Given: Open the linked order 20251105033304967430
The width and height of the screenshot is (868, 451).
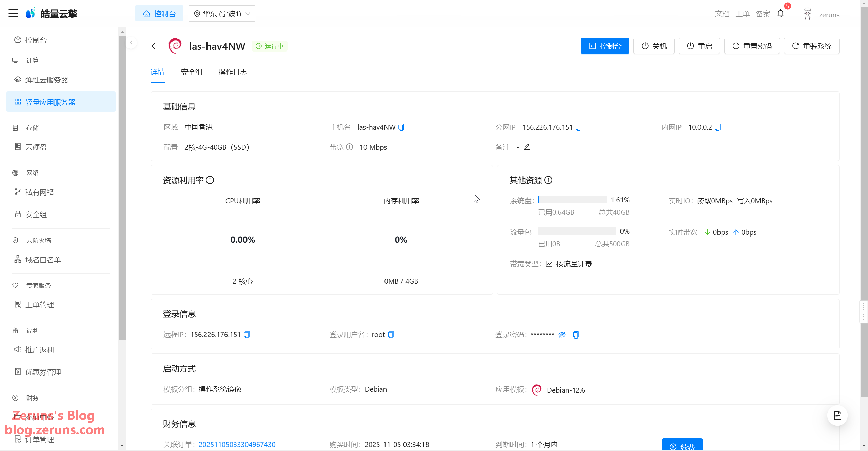Looking at the screenshot, I should tap(237, 444).
